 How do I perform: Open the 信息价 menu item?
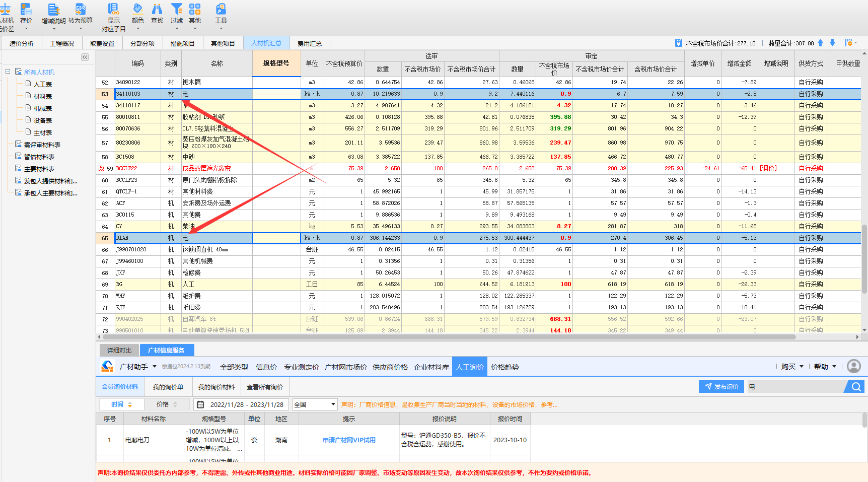coord(266,367)
